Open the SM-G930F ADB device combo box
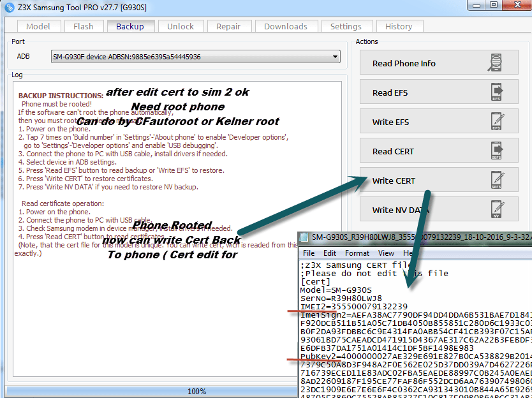Image resolution: width=532 pixels, height=398 pixels. [x=195, y=57]
